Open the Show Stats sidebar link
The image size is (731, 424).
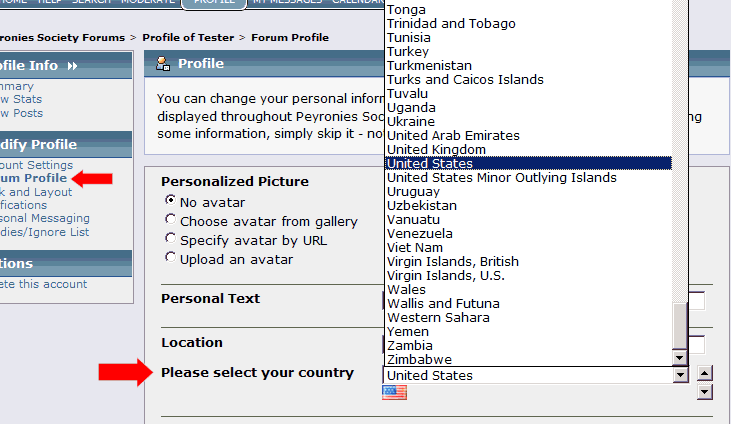coord(20,100)
